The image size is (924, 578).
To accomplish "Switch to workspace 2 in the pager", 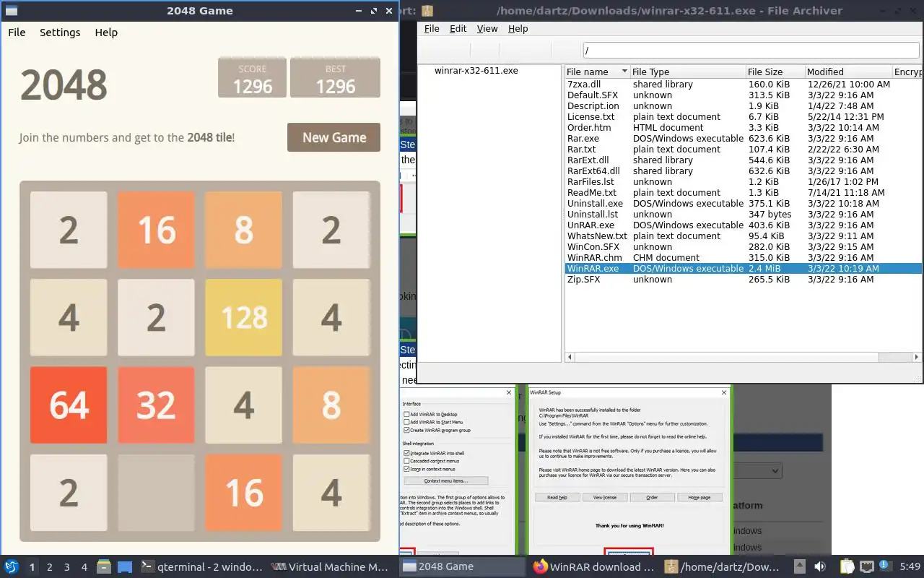I will (50, 567).
